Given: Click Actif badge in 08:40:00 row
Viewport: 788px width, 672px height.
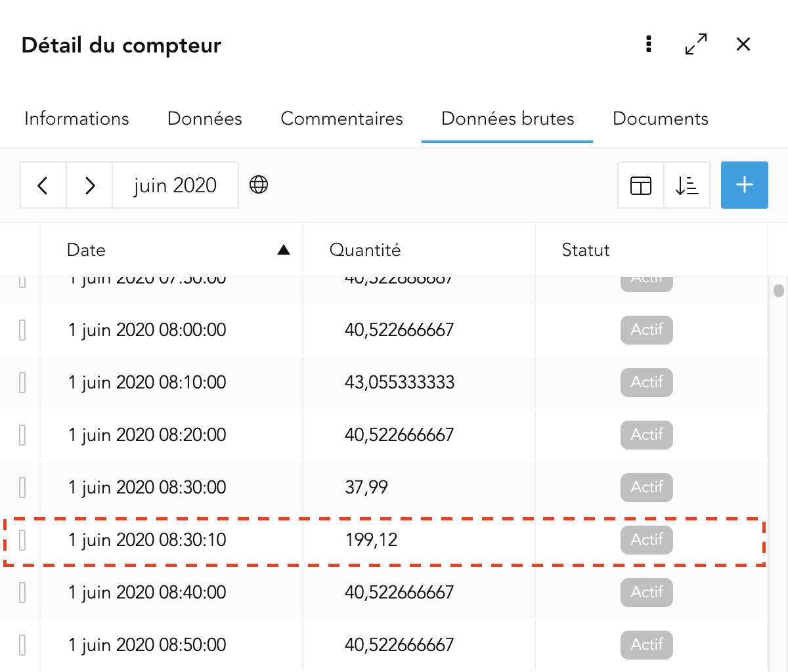Looking at the screenshot, I should [x=647, y=592].
